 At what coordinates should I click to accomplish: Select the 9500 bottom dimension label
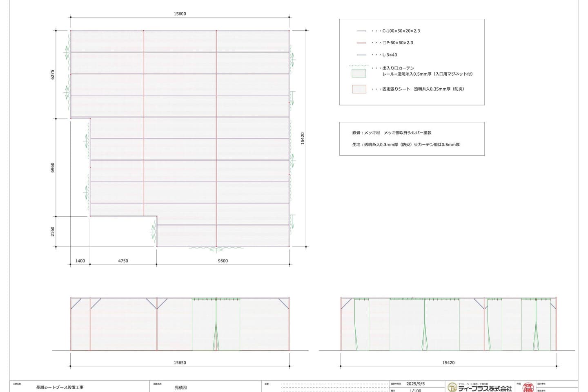pyautogui.click(x=223, y=261)
